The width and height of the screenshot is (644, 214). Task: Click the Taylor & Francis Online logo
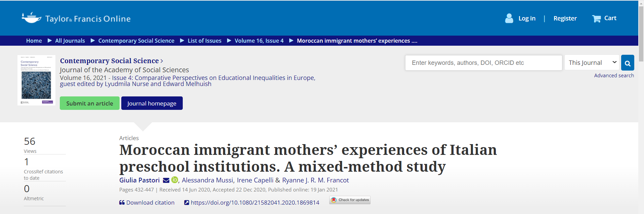pyautogui.click(x=76, y=18)
